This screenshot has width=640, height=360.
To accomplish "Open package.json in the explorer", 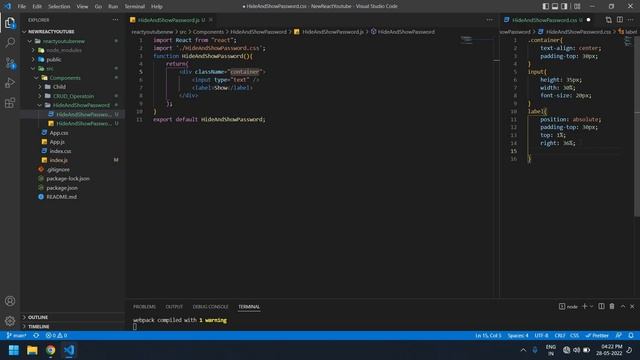I will [62, 188].
